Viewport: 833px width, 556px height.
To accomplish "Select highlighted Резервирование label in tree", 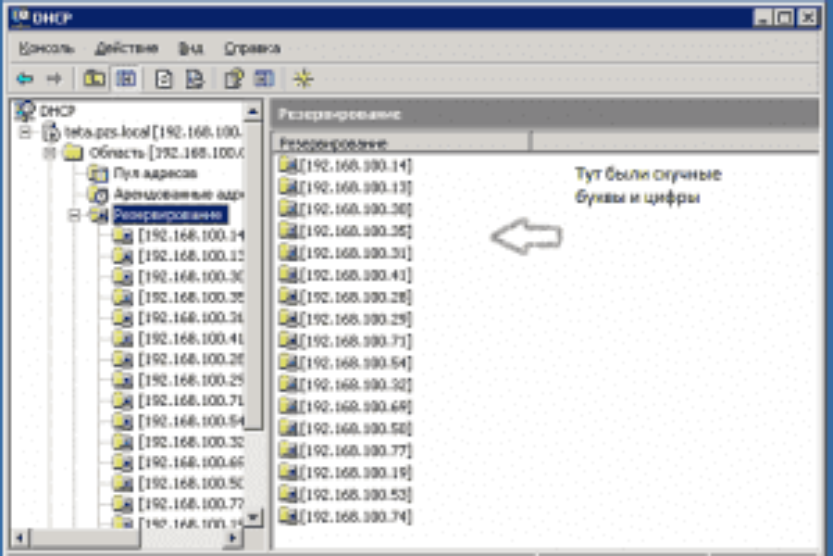I will 169,215.
